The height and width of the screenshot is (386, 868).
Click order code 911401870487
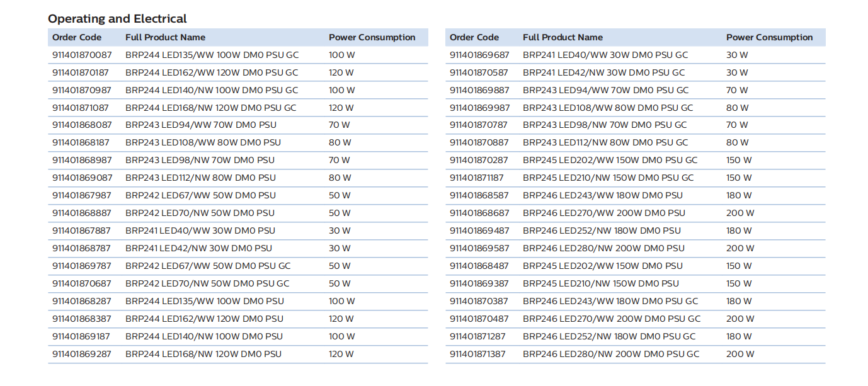479,319
